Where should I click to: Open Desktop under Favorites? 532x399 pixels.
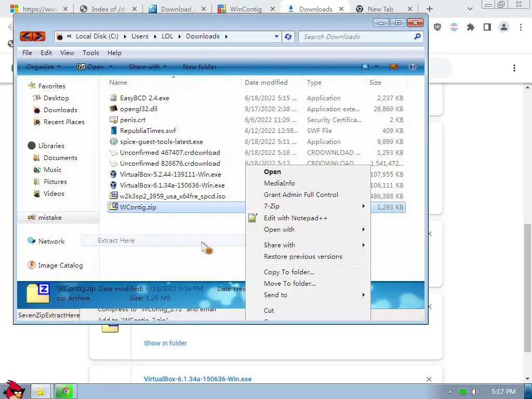pos(56,98)
